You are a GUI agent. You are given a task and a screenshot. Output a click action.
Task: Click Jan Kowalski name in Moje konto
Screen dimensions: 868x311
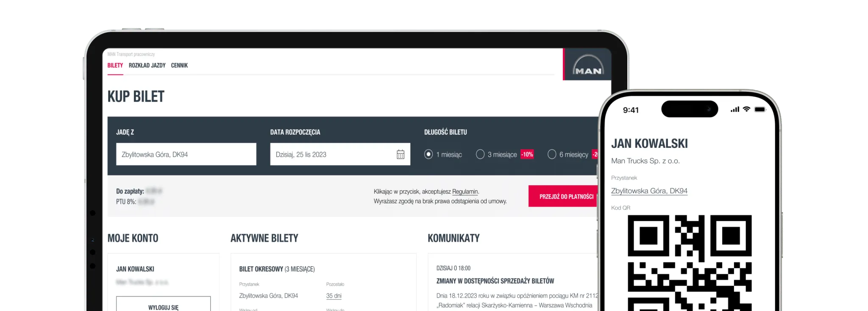click(x=135, y=269)
